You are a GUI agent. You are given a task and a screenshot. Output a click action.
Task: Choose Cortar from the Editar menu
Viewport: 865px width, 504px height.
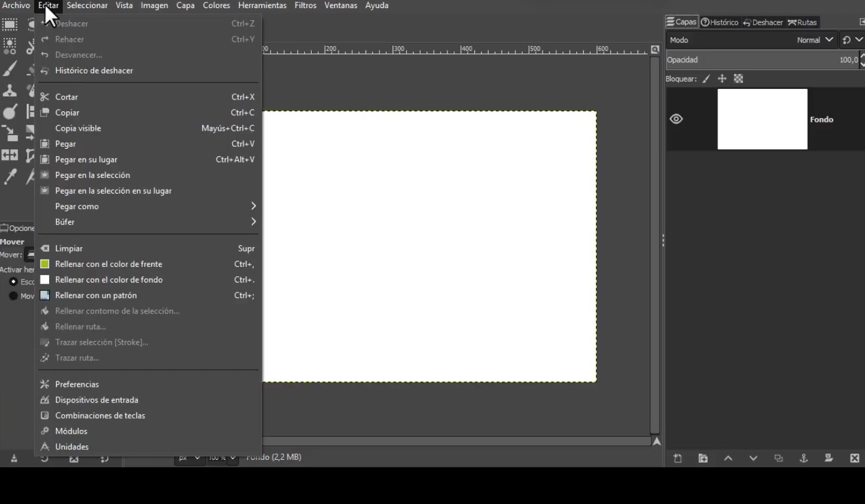(148, 96)
